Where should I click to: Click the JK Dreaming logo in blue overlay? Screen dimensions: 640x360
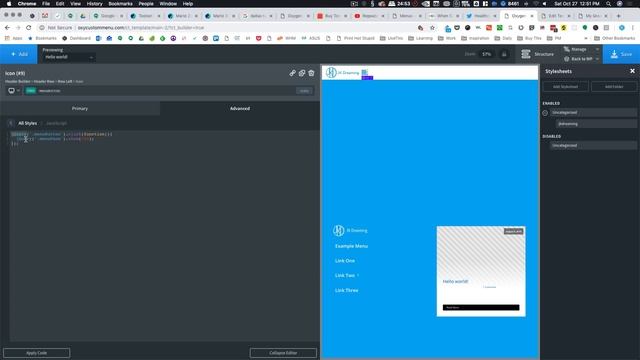pos(350,231)
